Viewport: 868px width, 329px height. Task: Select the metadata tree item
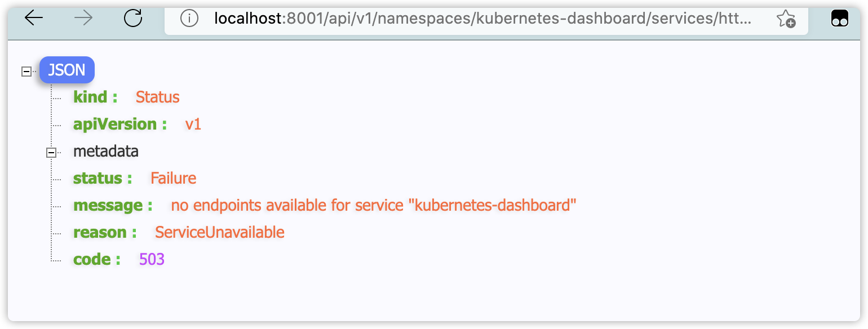click(106, 152)
